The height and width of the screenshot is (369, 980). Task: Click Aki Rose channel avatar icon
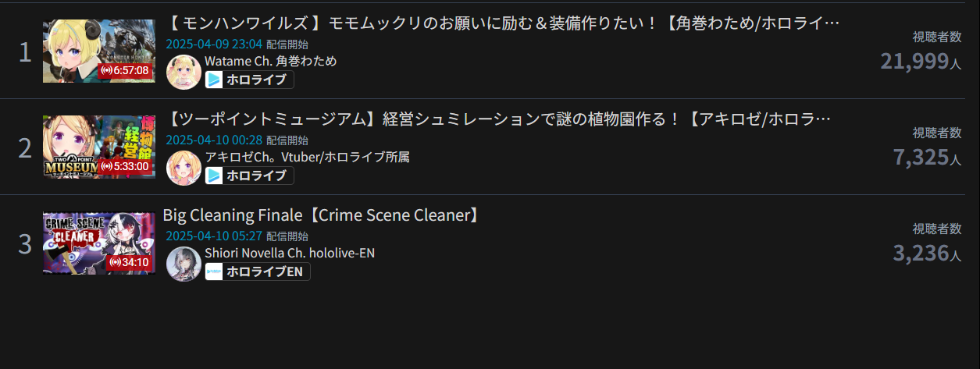(184, 169)
